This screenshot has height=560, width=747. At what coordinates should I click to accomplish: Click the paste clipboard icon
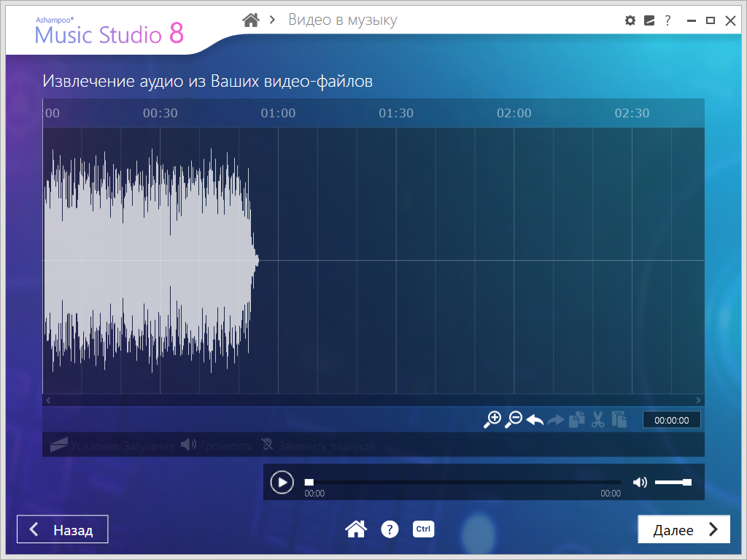coord(619,420)
